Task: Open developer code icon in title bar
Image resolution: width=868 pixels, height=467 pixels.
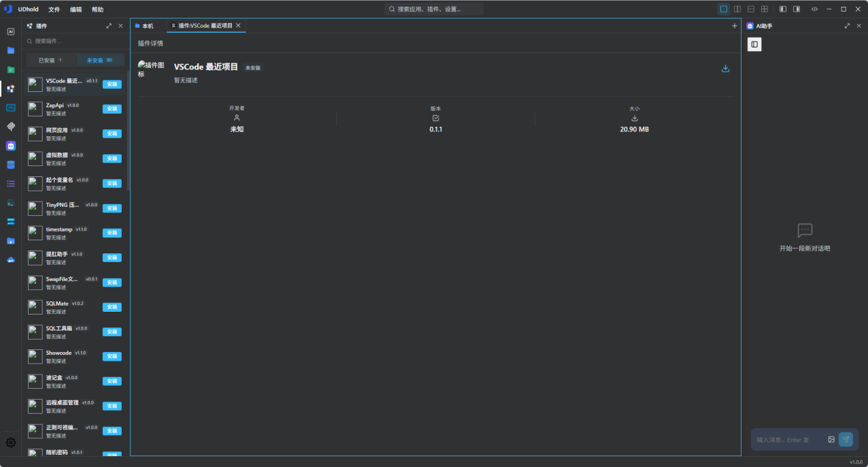Action: pyautogui.click(x=814, y=9)
